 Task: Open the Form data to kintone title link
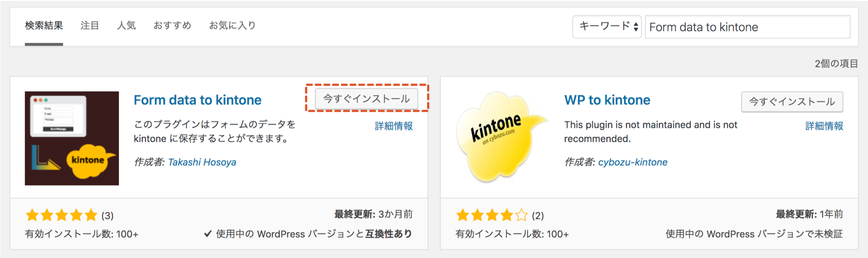198,100
